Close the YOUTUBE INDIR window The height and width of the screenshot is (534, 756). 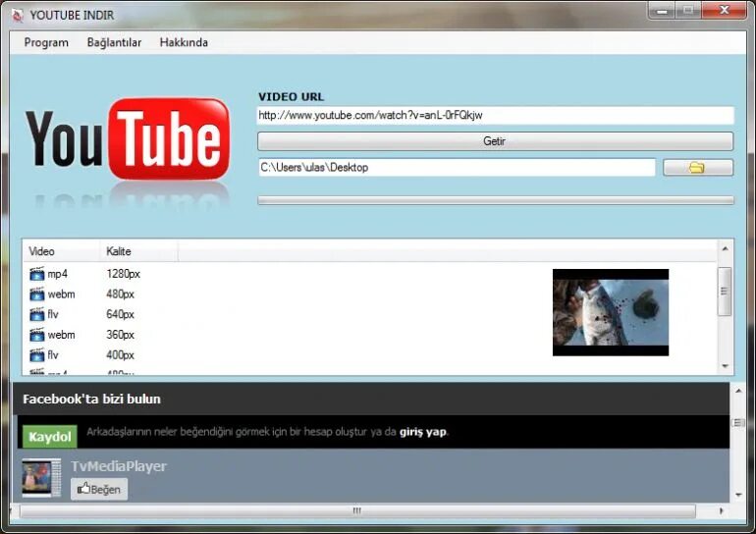click(725, 11)
